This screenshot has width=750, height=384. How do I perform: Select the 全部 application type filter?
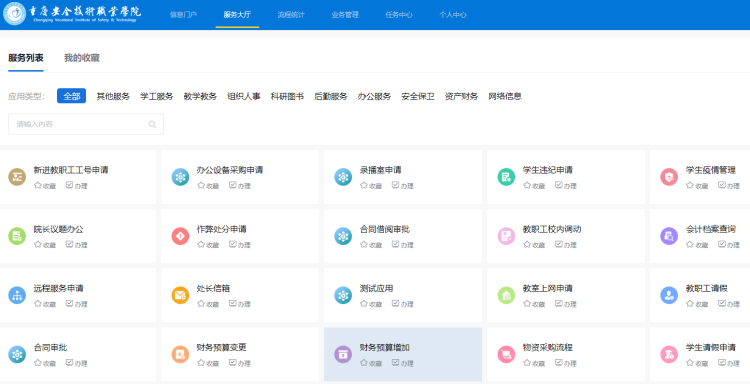tap(71, 96)
